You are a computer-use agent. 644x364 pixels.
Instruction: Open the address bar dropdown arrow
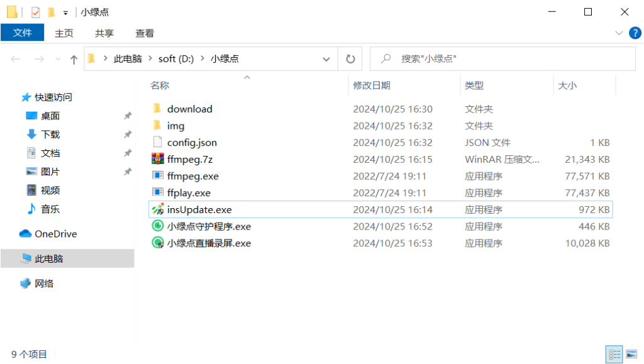pos(326,58)
